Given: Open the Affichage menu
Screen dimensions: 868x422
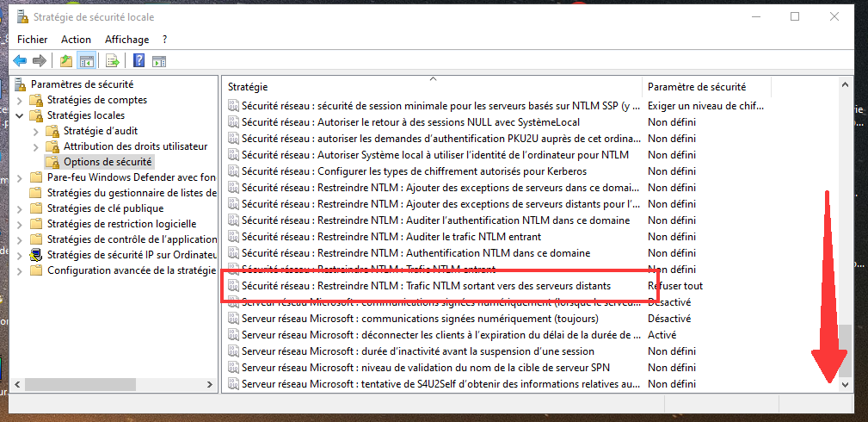Looking at the screenshot, I should coord(126,40).
